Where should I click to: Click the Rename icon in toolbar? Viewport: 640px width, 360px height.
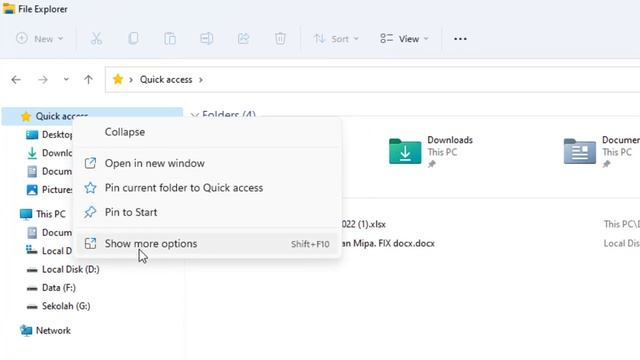tap(207, 39)
